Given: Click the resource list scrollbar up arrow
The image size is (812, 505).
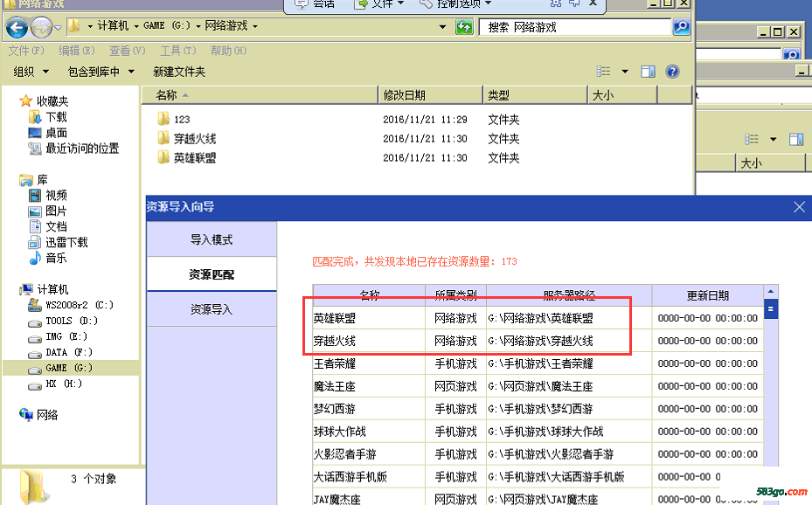Looking at the screenshot, I should click(770, 293).
